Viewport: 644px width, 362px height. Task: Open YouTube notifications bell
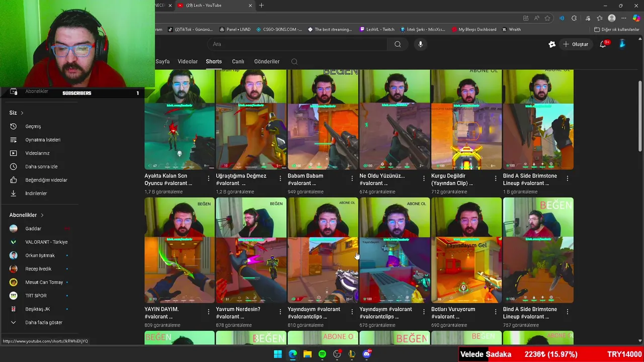(x=603, y=44)
